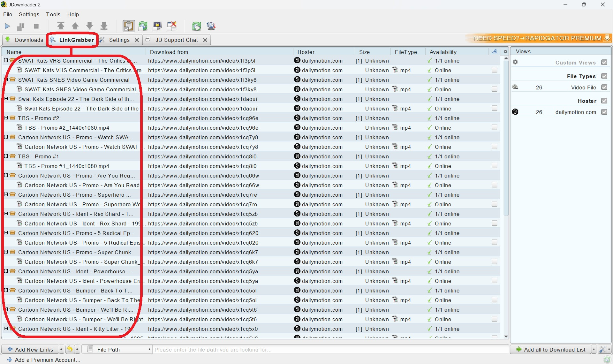
Task: Collapse the TBS - Promo #1 package
Action: [6, 156]
